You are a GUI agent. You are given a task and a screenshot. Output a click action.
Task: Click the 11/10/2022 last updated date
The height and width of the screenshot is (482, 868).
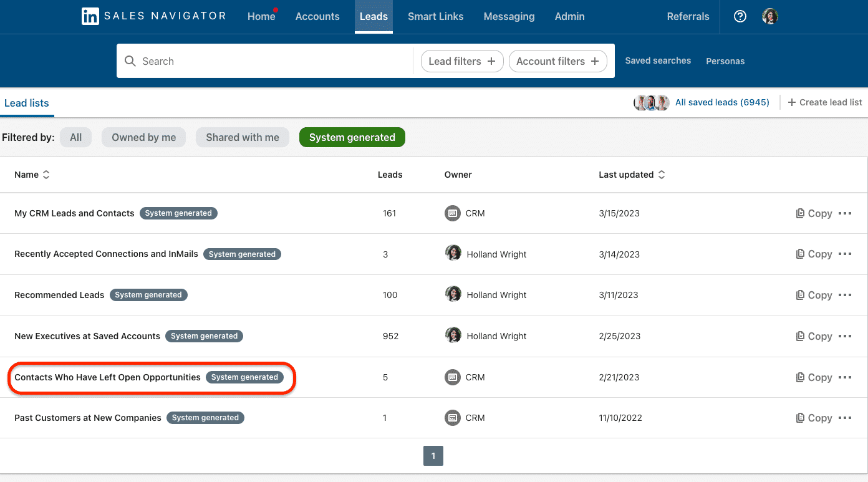coord(620,418)
